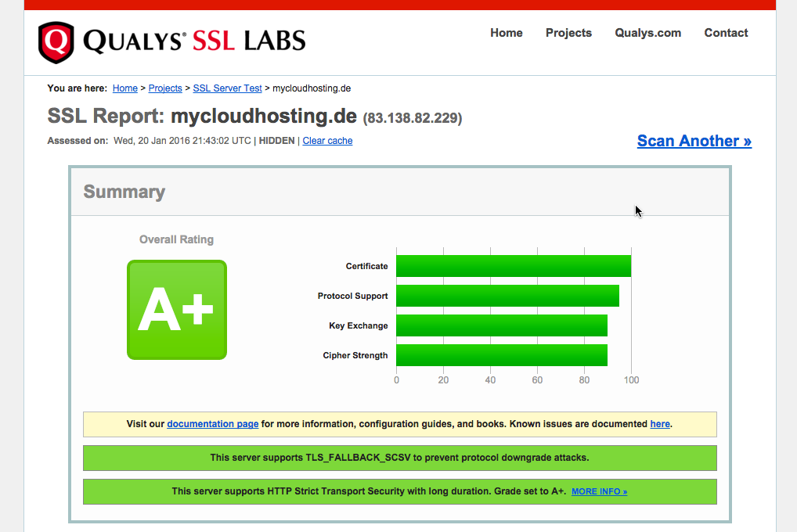
Task: Click the TLS_FALLBACK_SCSV notice banner
Action: pyautogui.click(x=400, y=458)
